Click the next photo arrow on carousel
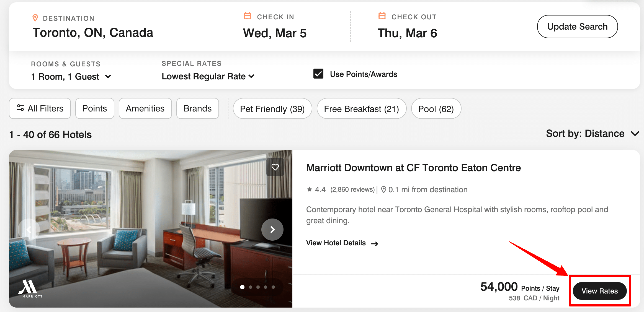644x312 pixels. [272, 230]
